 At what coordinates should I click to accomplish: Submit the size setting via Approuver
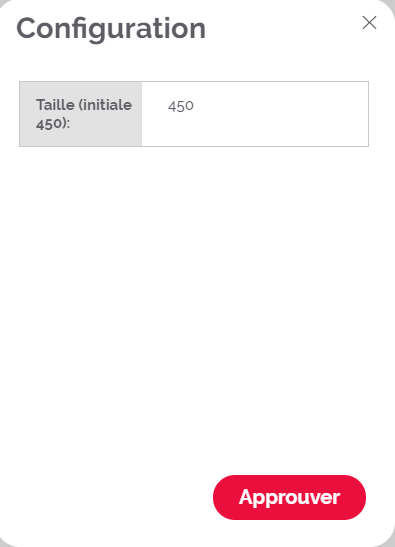tap(289, 497)
